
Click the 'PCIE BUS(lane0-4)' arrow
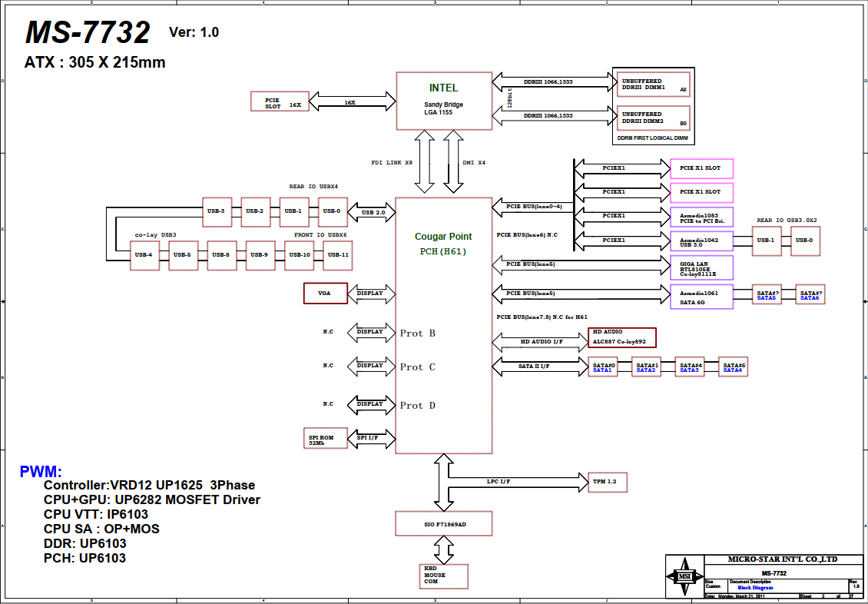pos(532,206)
